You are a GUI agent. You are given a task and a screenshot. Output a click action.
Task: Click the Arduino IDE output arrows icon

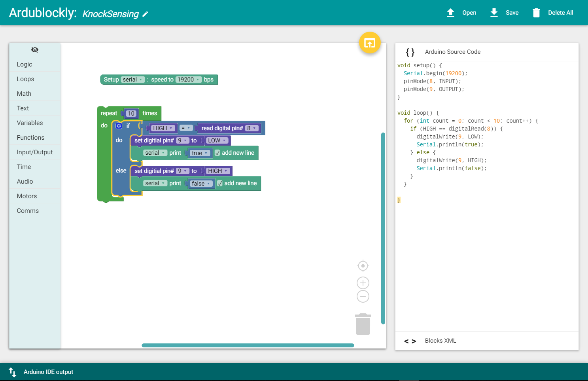pos(12,372)
